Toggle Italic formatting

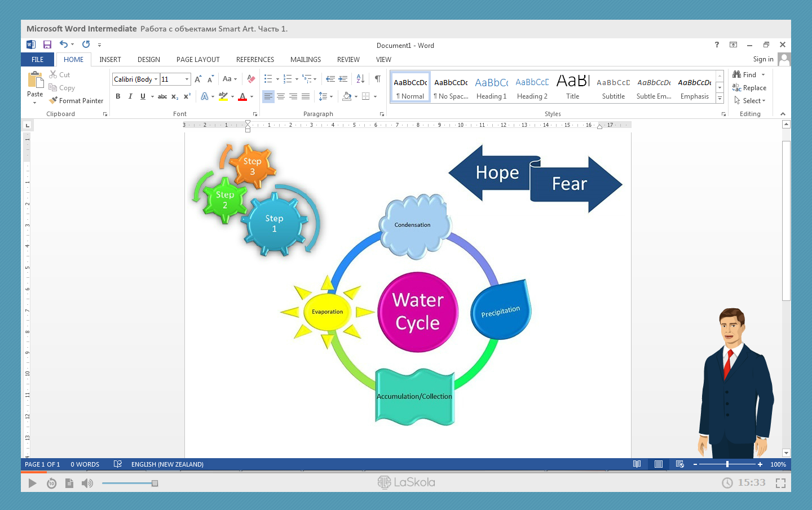pyautogui.click(x=130, y=96)
